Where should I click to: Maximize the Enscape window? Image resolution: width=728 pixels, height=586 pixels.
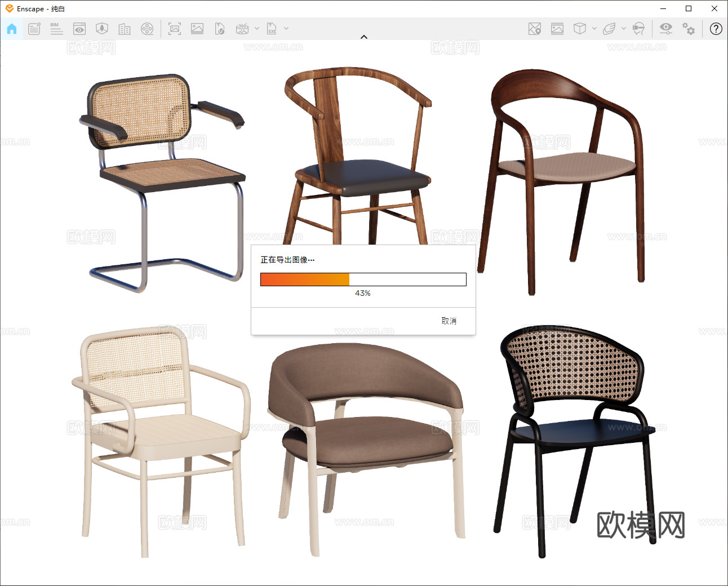pyautogui.click(x=689, y=8)
